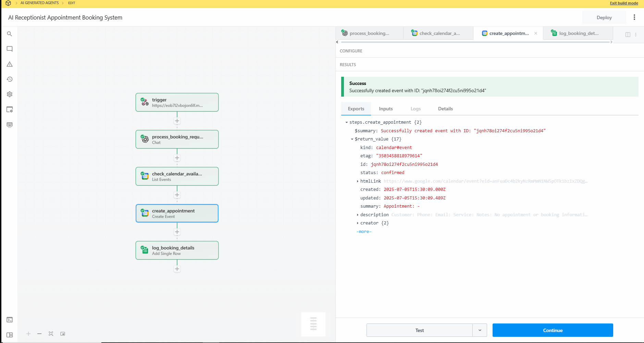
Task: Open the window-with-gear icon in the left sidebar
Action: click(x=10, y=110)
